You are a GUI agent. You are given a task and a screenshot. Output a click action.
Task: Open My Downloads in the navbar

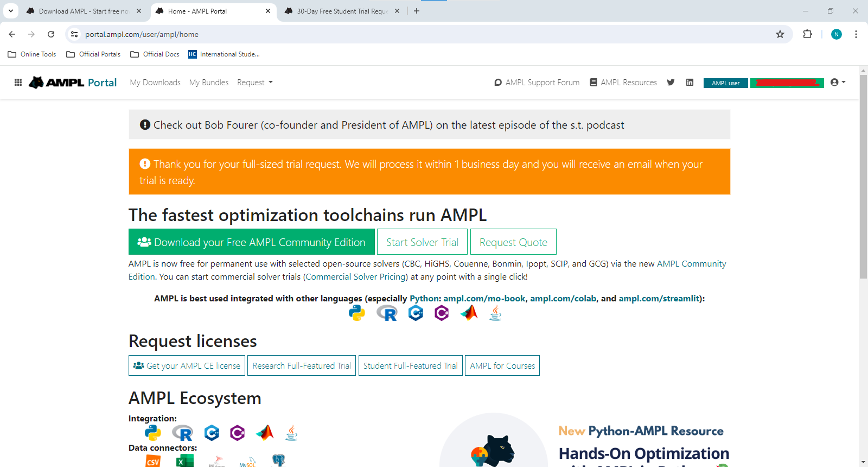[155, 83]
